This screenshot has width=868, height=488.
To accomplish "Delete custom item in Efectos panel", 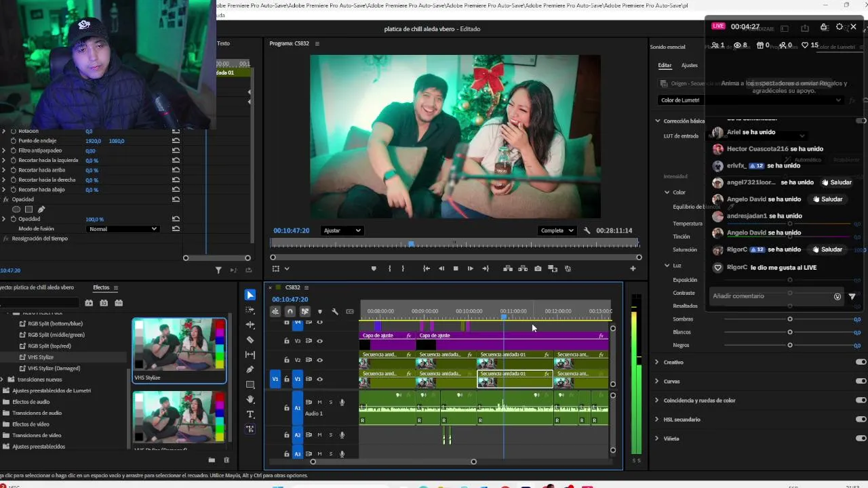I will coord(226,460).
